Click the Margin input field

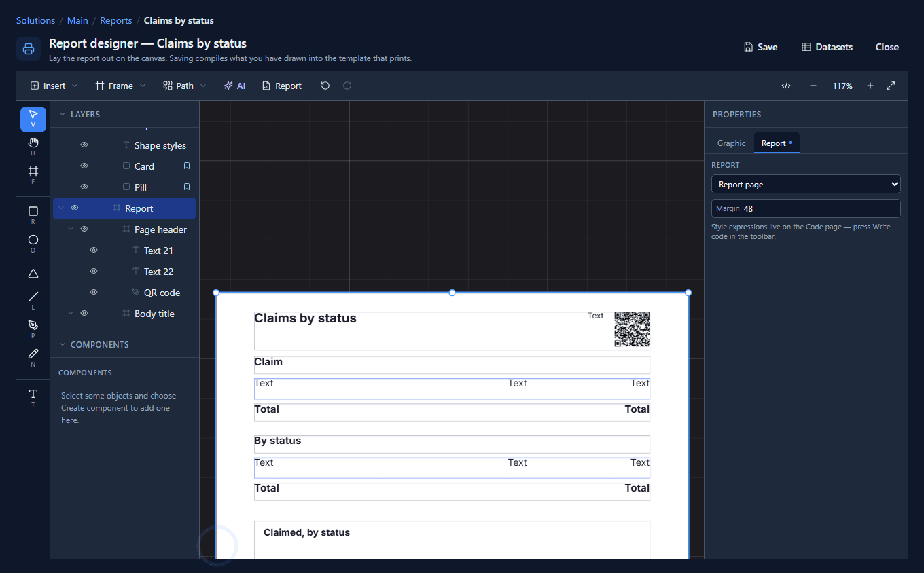tap(806, 208)
